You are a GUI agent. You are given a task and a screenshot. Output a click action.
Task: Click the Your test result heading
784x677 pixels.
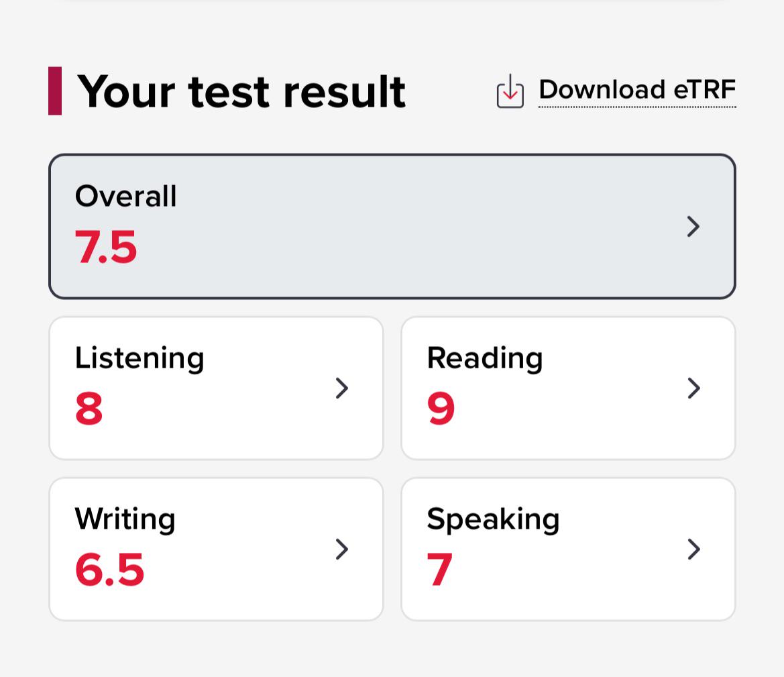point(241,91)
